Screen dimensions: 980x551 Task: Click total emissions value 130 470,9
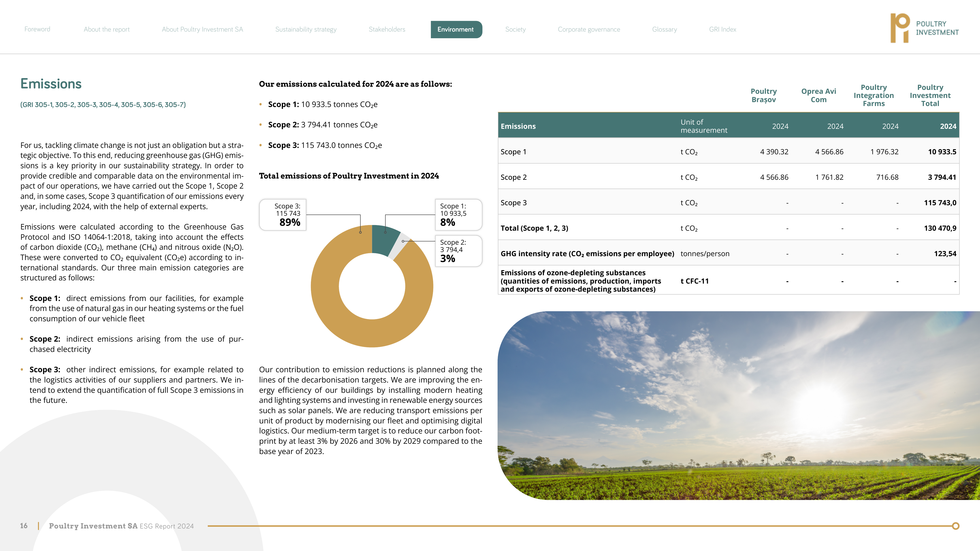(x=940, y=228)
